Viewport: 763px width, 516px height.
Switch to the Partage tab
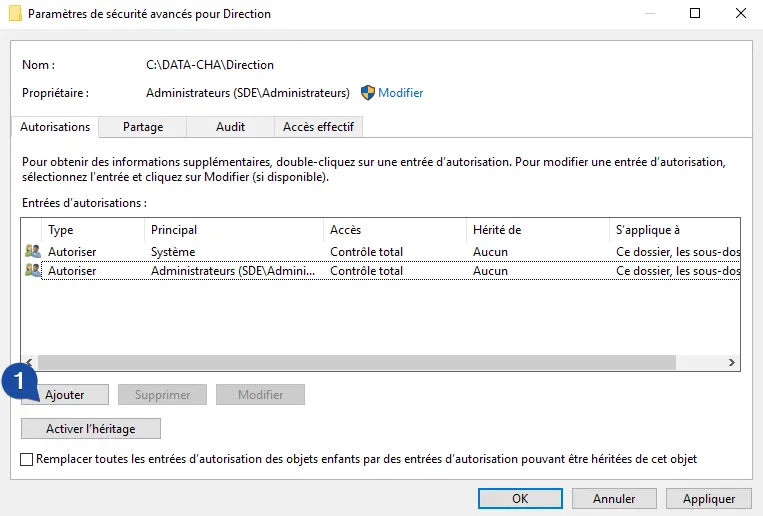[x=143, y=127]
